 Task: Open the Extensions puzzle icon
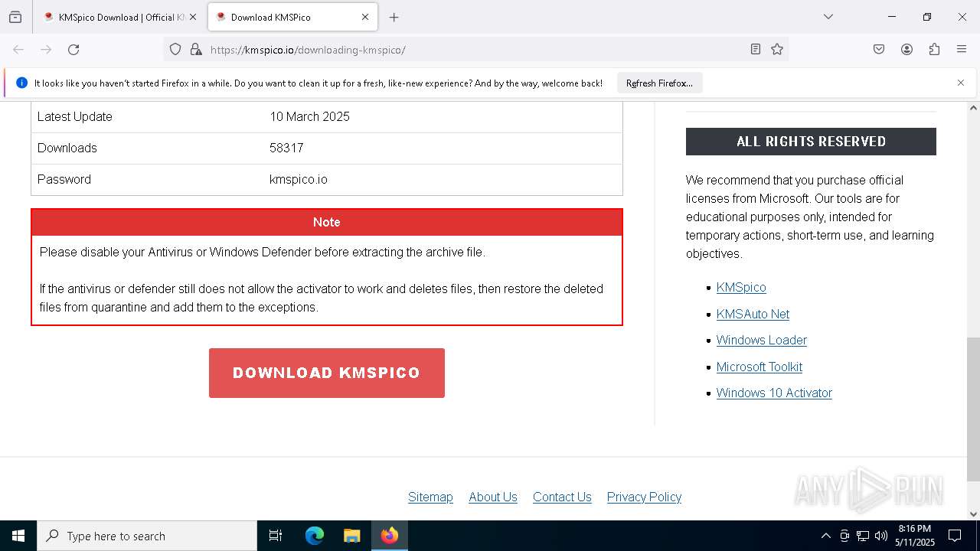(934, 50)
